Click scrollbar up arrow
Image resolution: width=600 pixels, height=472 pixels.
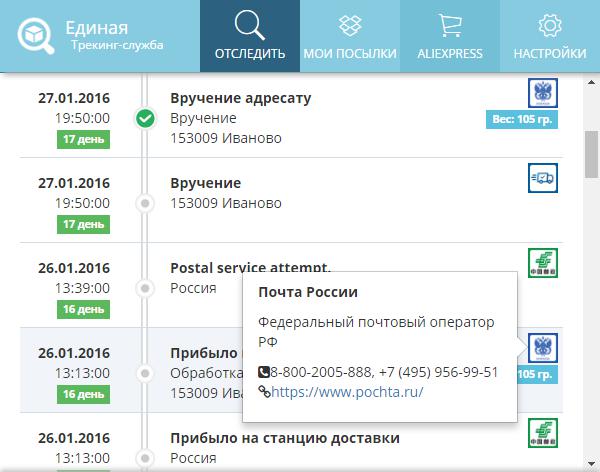(591, 82)
